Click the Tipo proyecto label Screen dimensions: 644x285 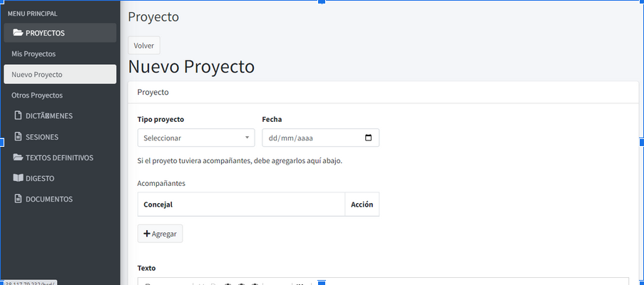pyautogui.click(x=160, y=119)
